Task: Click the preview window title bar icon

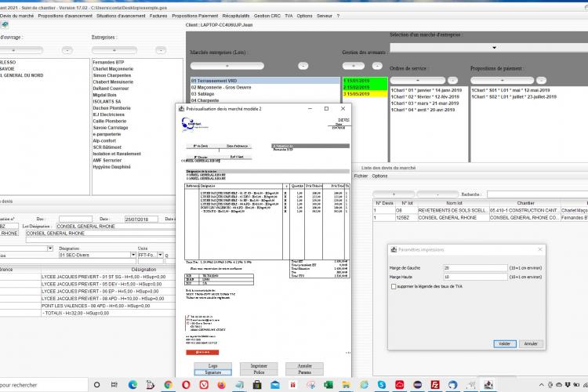Action: [182, 109]
